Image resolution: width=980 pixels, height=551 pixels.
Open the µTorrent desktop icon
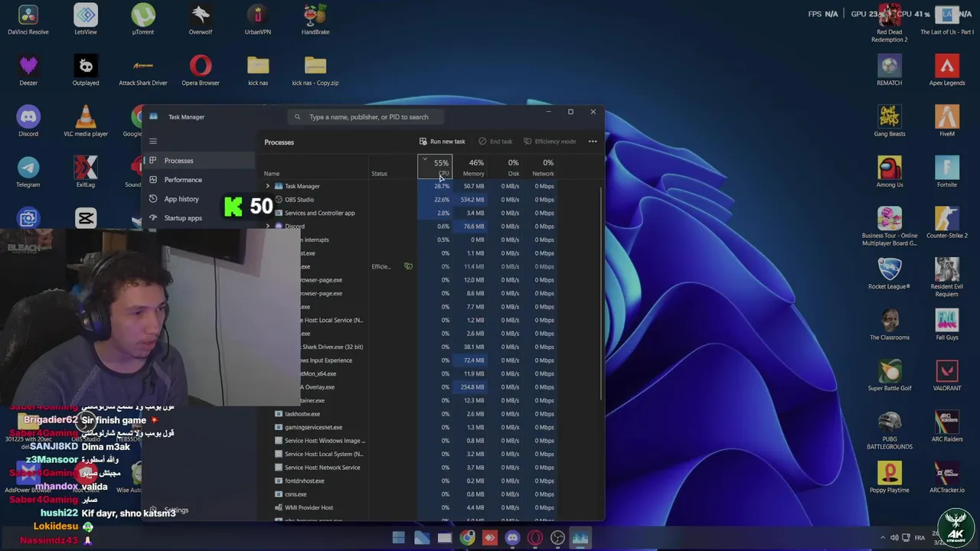point(143,19)
